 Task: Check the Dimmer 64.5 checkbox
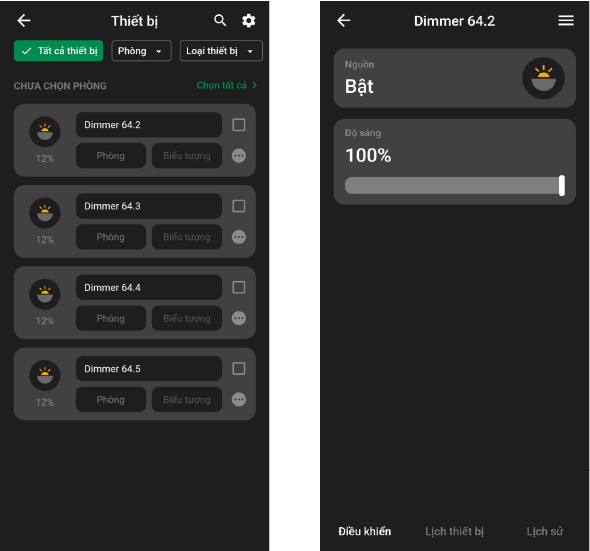pos(239,368)
